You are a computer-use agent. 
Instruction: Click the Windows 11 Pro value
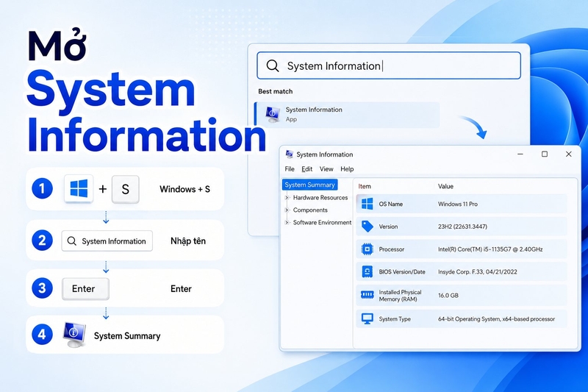click(x=458, y=204)
